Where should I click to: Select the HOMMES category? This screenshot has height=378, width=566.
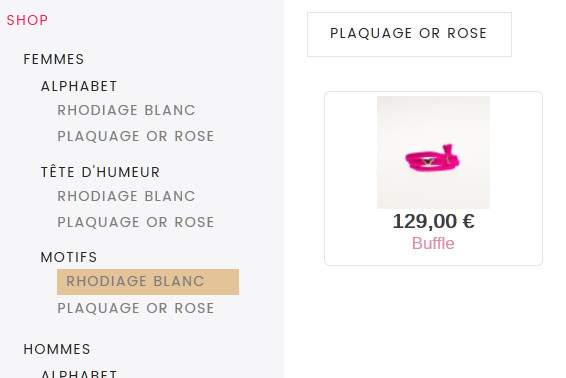pyautogui.click(x=57, y=349)
